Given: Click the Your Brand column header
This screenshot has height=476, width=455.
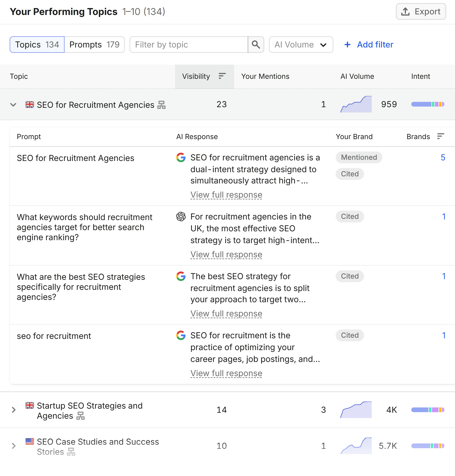Looking at the screenshot, I should (354, 137).
